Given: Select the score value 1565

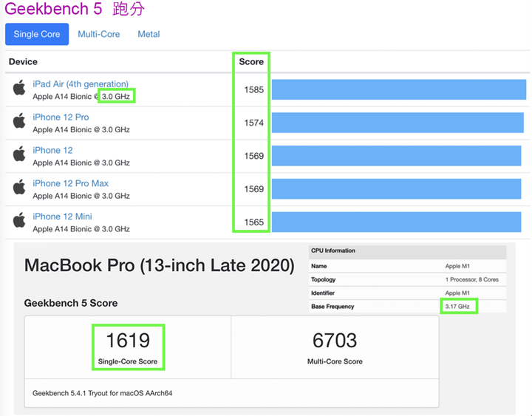Looking at the screenshot, I should coord(253,222).
